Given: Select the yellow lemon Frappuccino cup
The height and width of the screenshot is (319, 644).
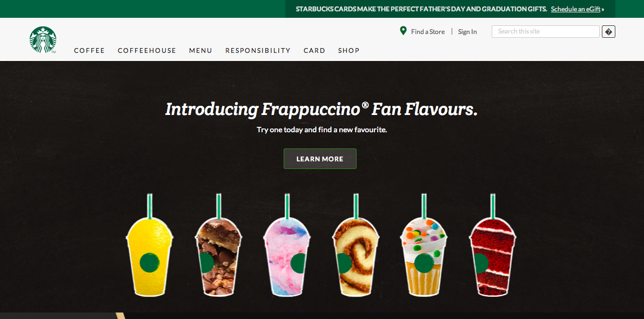Looking at the screenshot, I should pos(150,245).
